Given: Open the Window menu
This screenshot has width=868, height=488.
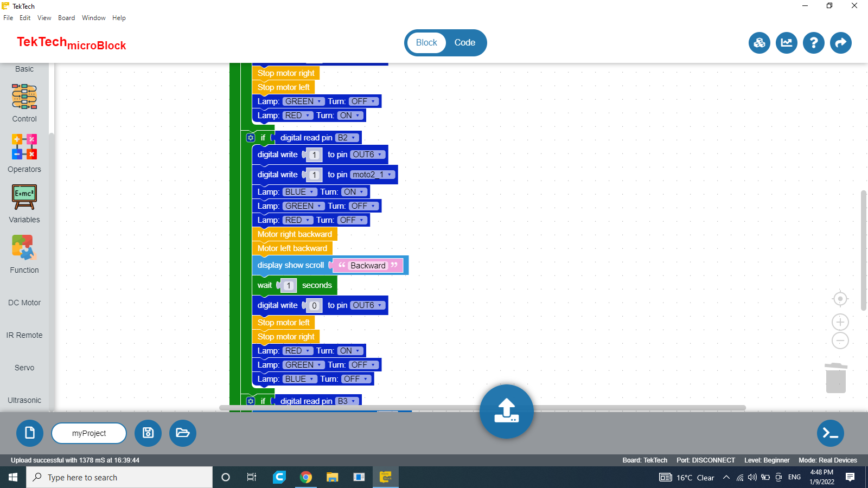Looking at the screenshot, I should (94, 18).
